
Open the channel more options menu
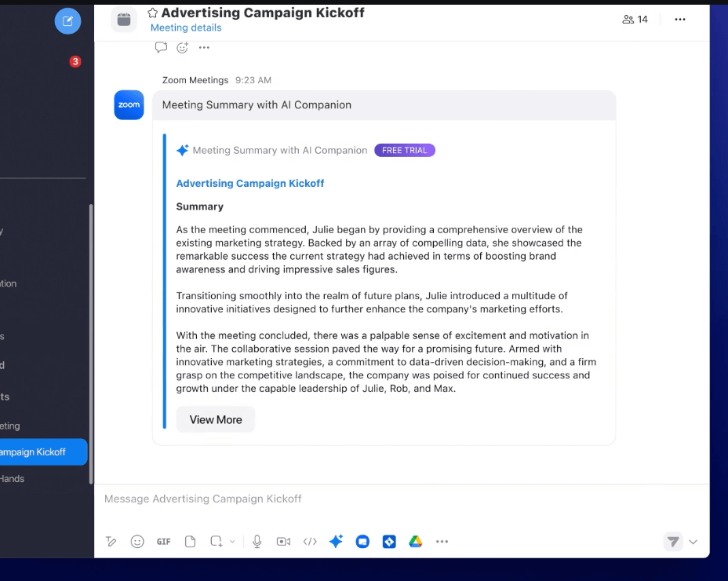point(679,20)
